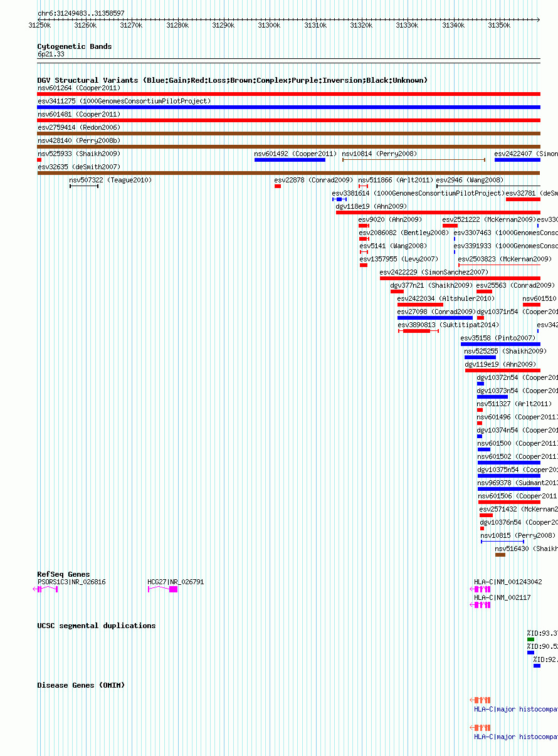Click the dgv118e19 (Ahn2009) red bar
Screen dimensions: 558x756
[x=438, y=213]
